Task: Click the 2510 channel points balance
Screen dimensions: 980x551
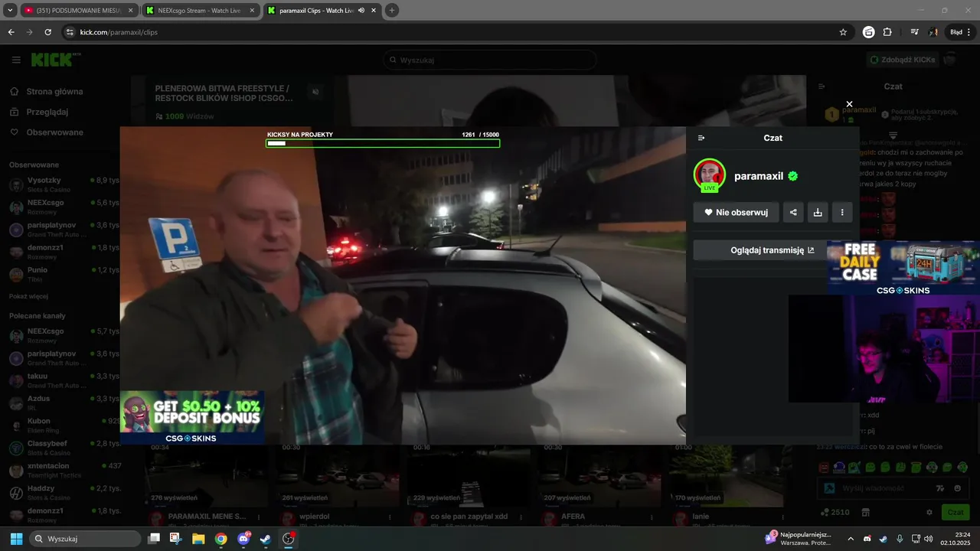Action: point(835,512)
